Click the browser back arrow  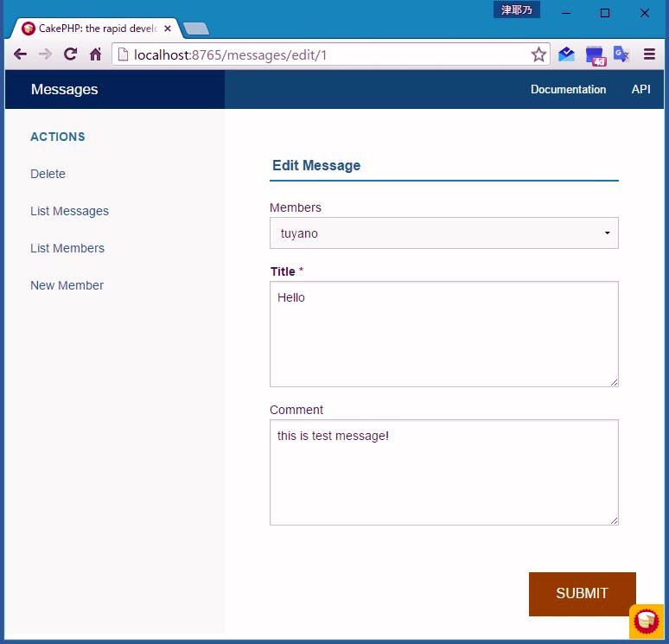point(20,54)
